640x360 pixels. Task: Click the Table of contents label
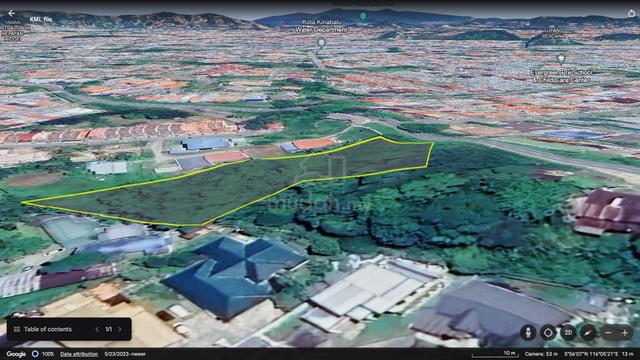point(48,329)
